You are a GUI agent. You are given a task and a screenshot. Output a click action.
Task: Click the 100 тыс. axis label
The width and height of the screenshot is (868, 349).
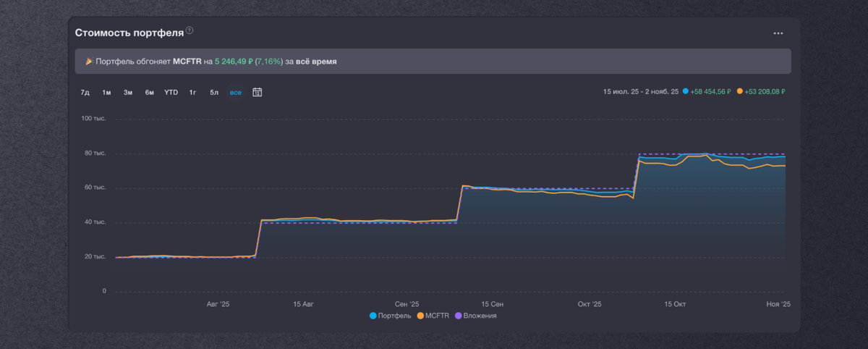tap(94, 118)
